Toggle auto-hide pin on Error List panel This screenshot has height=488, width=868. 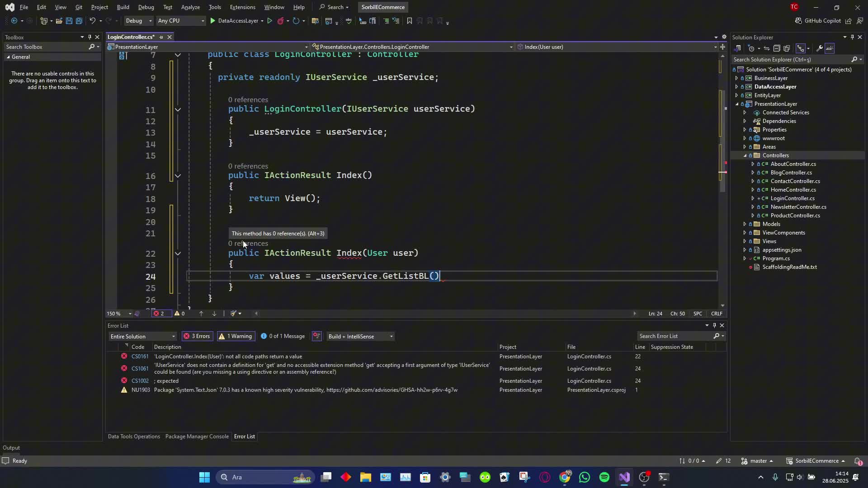point(714,325)
